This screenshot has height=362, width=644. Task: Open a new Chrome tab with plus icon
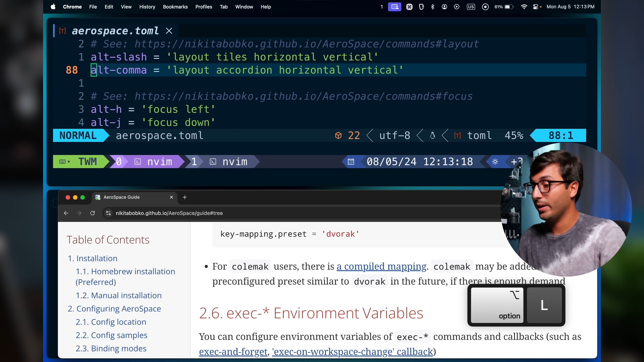coord(185,197)
